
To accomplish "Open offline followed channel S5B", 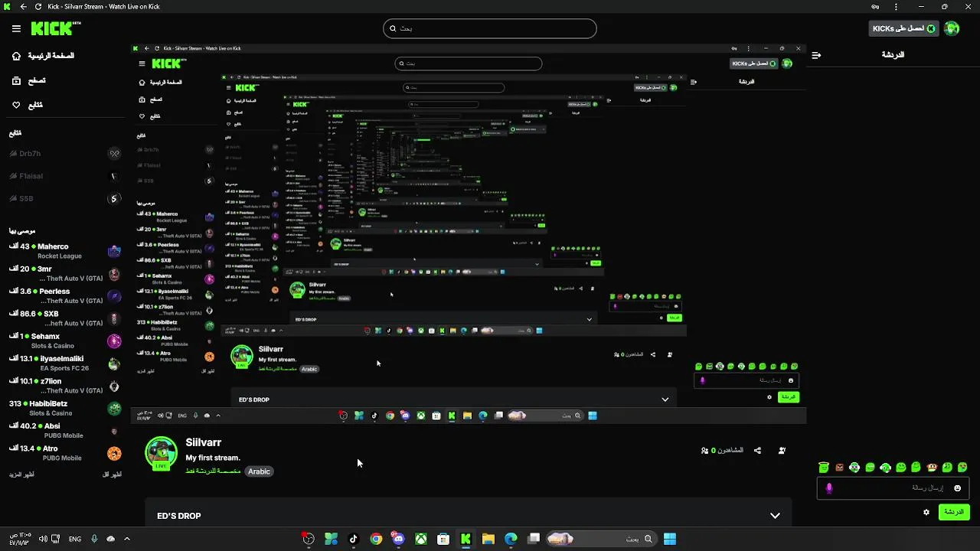I will tap(64, 198).
